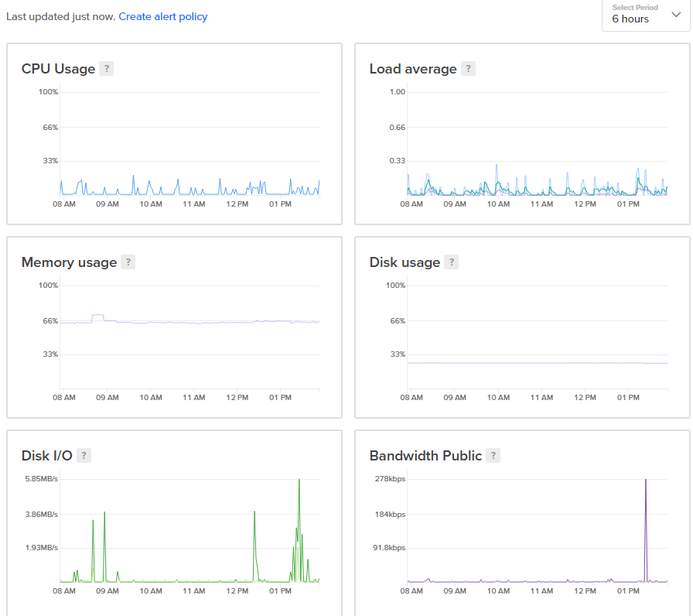Viewport: 693px width, 616px height.
Task: Click the tallest light-blue peak in Load average
Action: (x=497, y=166)
